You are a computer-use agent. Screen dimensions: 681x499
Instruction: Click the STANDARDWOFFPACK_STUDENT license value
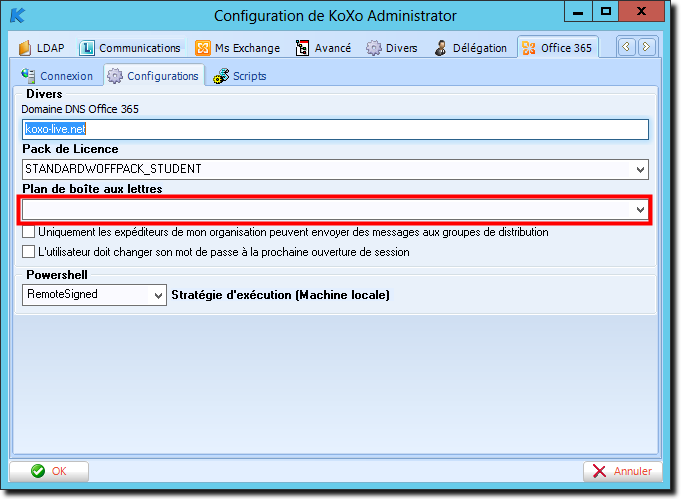113,169
